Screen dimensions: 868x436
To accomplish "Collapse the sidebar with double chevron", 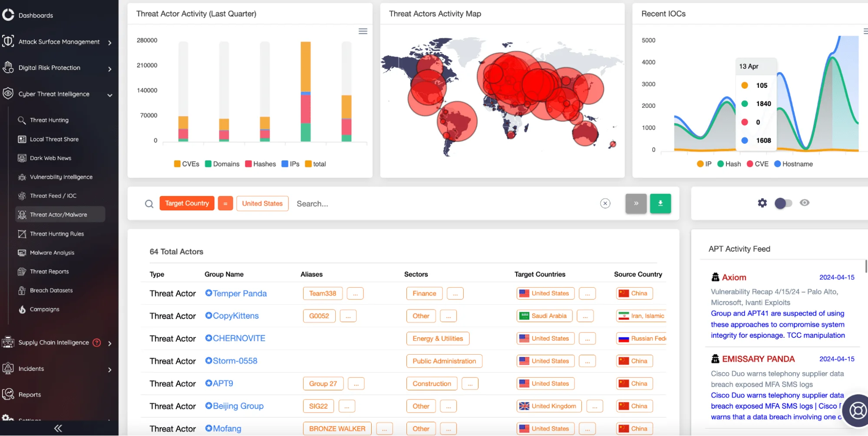I will pos(58,429).
